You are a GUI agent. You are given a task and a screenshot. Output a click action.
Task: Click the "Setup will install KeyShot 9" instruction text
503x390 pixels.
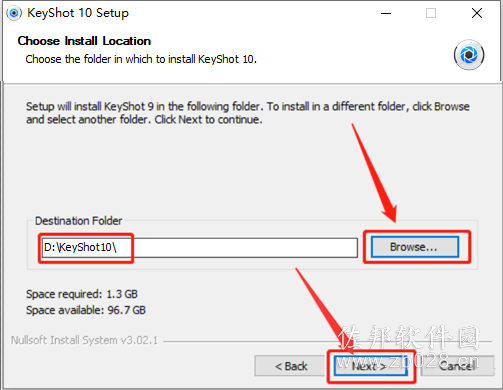[x=248, y=113]
